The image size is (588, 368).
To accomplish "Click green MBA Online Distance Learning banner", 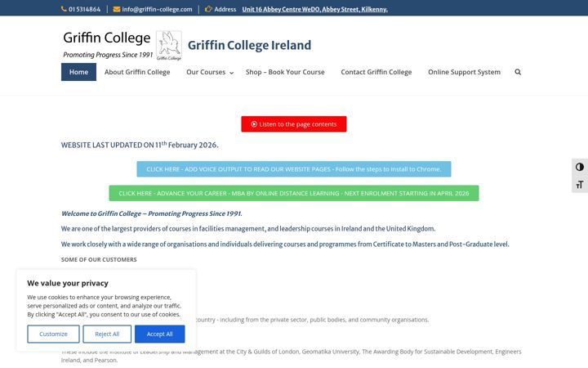I will pyautogui.click(x=294, y=193).
